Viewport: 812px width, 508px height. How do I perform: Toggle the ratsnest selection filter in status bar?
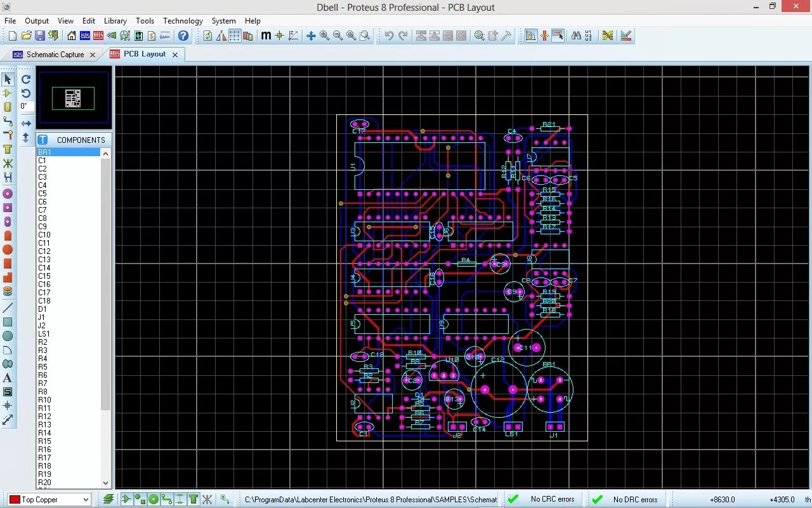[x=207, y=500]
